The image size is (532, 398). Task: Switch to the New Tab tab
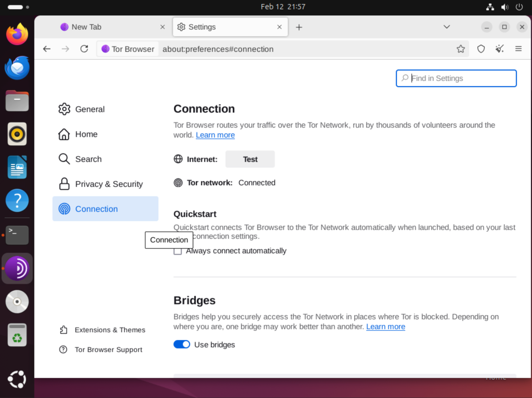[86, 27]
